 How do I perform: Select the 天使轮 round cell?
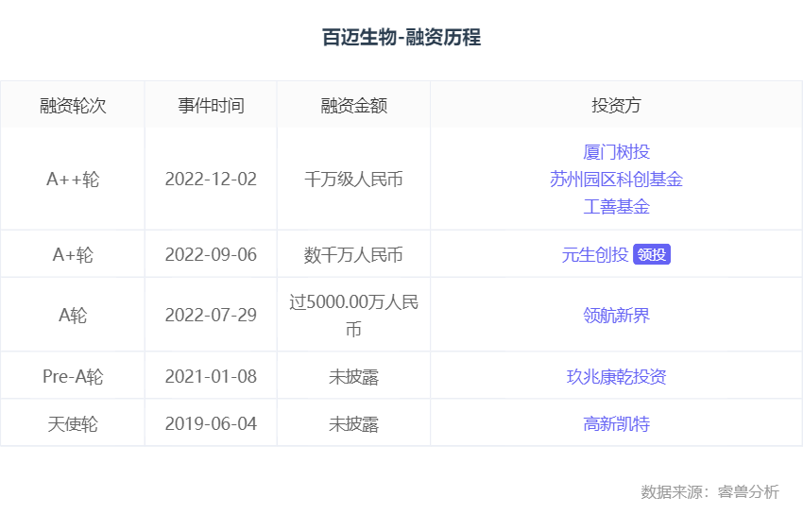[73, 424]
